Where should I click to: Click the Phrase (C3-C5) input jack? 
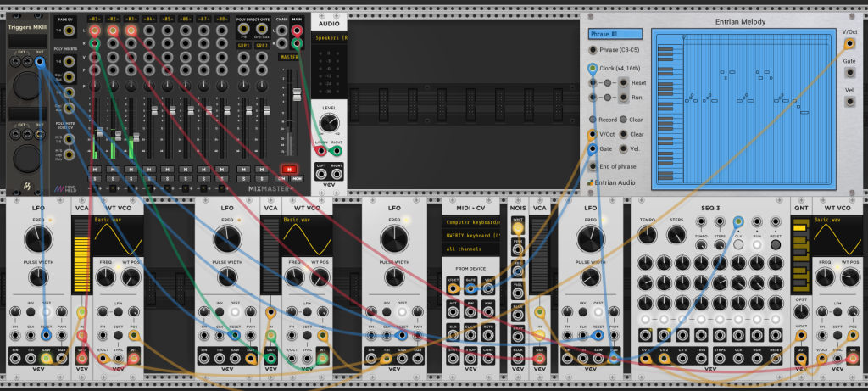point(593,50)
